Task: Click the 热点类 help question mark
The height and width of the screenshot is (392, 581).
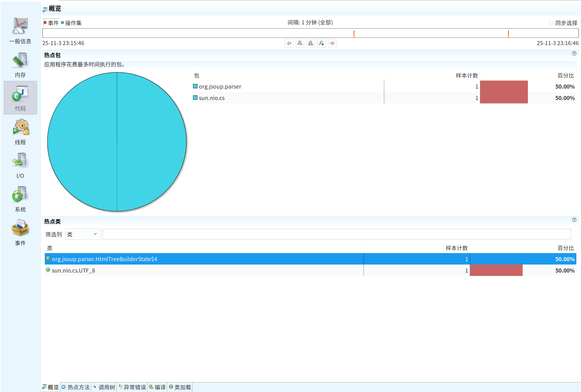Action: click(x=574, y=220)
